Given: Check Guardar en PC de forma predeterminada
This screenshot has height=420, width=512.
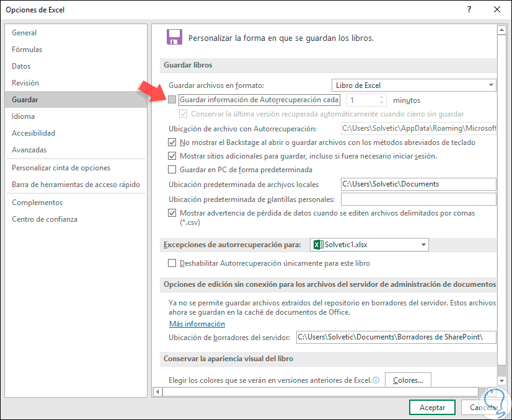Looking at the screenshot, I should click(172, 170).
